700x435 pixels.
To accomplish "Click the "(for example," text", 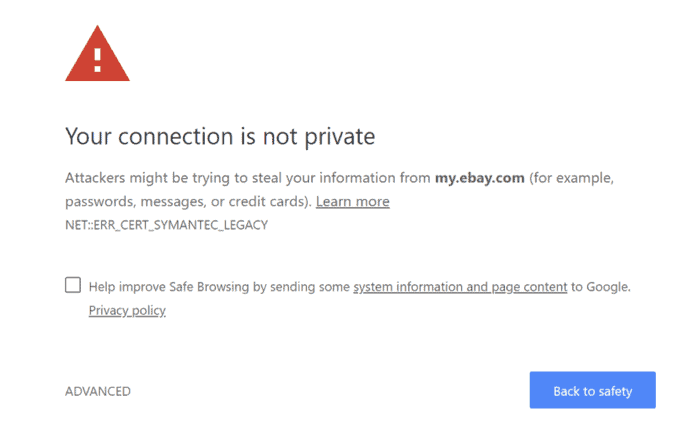I will click(571, 178).
